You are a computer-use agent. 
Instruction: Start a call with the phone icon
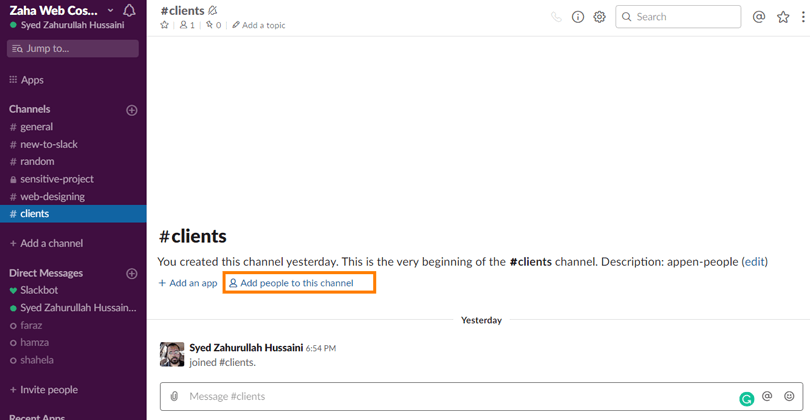556,17
